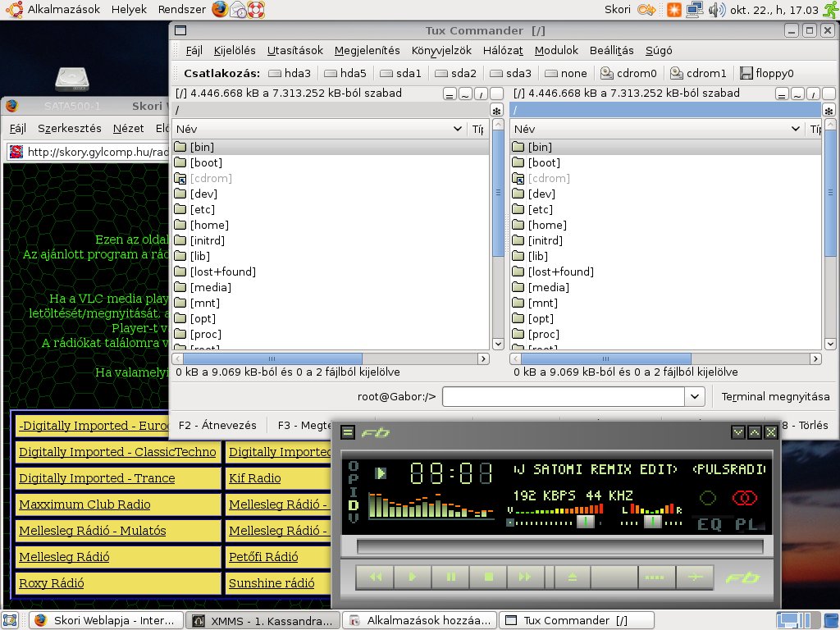
Task: Open the Firefox launcher in top panel
Action: click(219, 10)
